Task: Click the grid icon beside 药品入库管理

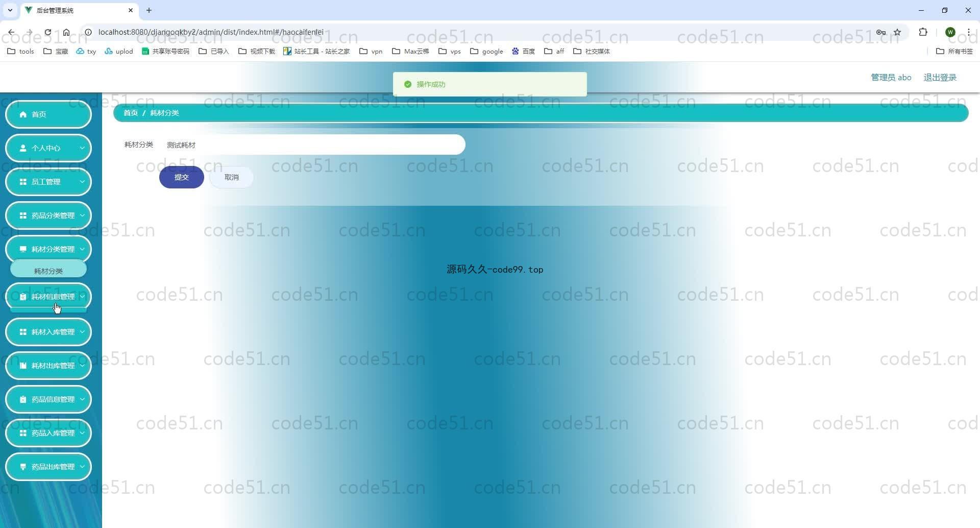Action: (23, 433)
